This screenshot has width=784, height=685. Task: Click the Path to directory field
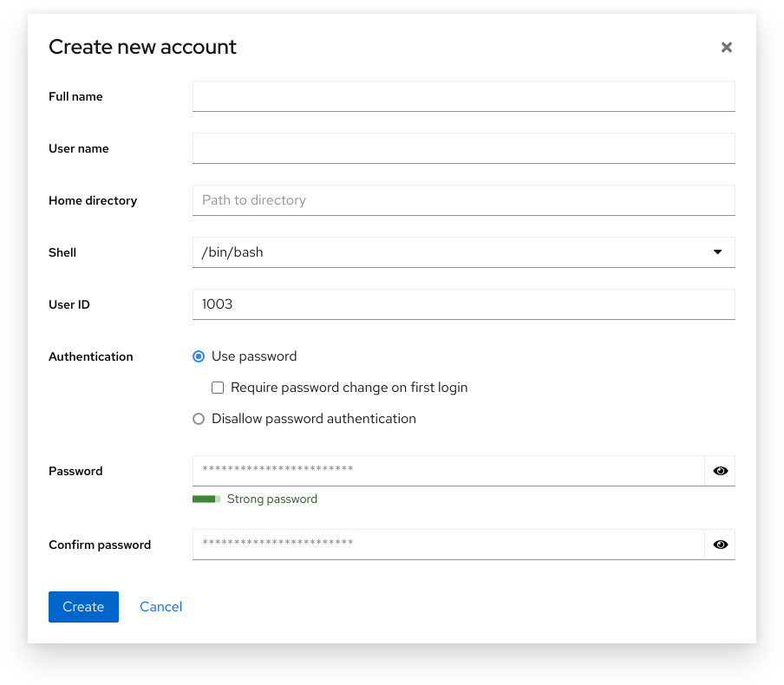click(463, 200)
